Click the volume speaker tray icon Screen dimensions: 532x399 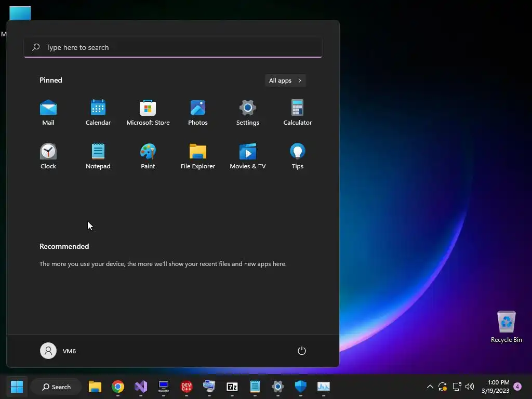click(x=470, y=387)
